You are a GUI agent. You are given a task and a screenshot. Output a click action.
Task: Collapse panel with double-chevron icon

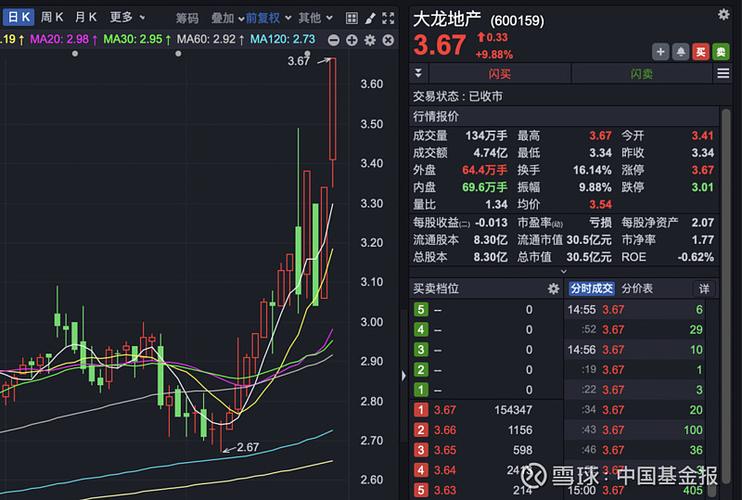(418, 73)
